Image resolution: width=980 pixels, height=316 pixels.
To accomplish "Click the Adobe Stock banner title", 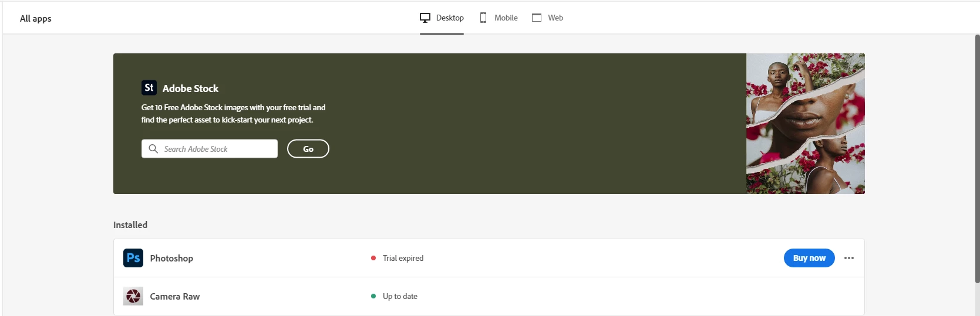I will pyautogui.click(x=190, y=89).
